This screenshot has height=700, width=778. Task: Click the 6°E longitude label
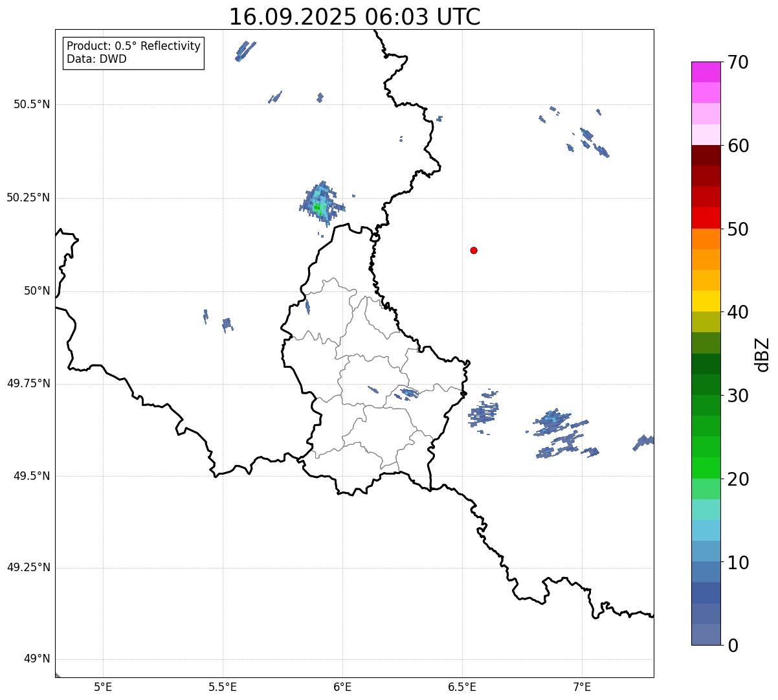point(342,686)
